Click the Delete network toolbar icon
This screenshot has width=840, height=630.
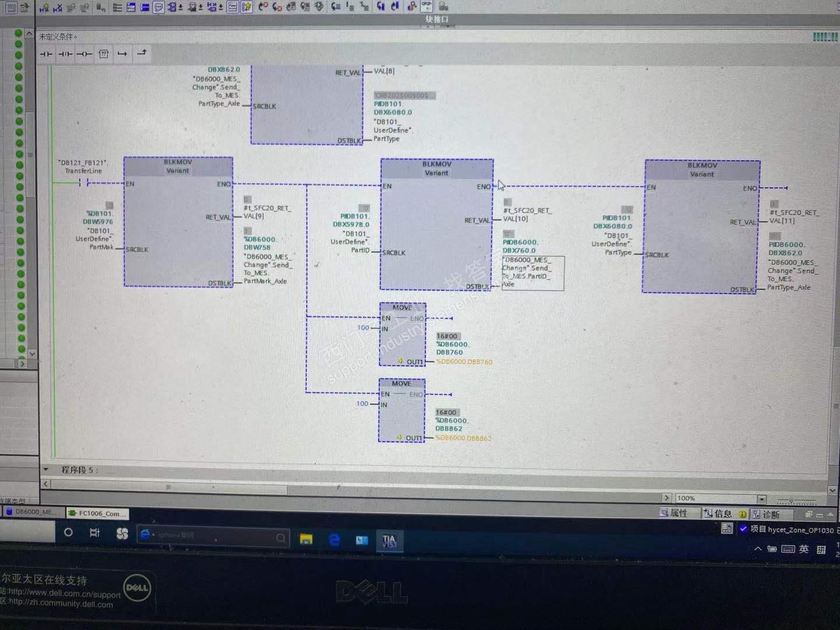pos(57,7)
